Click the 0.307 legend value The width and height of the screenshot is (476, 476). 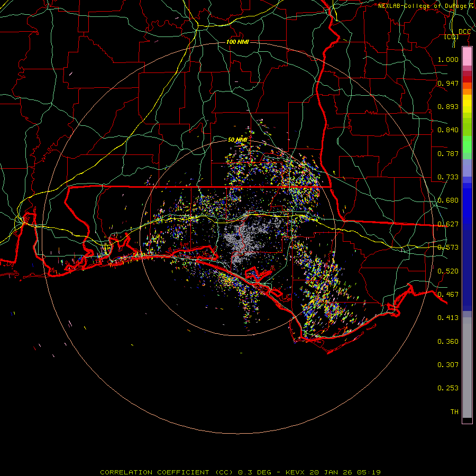(x=448, y=364)
